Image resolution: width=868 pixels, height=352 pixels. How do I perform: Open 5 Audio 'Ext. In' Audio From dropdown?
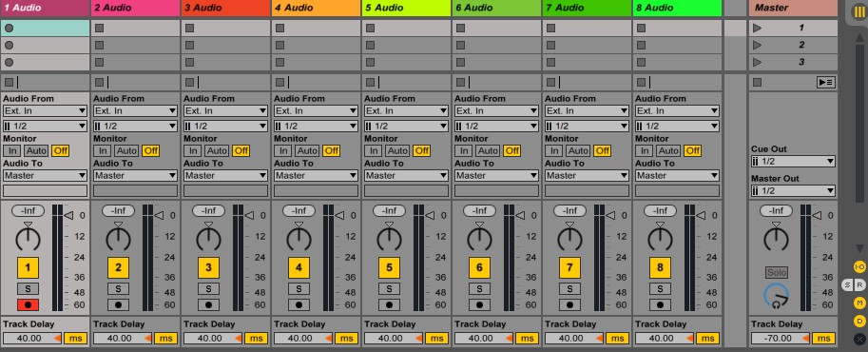406,111
